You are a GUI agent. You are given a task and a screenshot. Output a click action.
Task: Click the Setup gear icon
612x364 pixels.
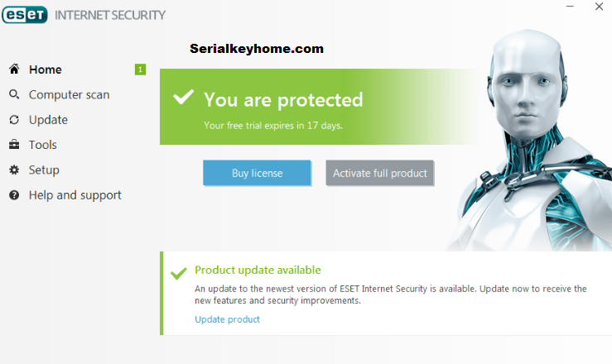click(x=14, y=170)
